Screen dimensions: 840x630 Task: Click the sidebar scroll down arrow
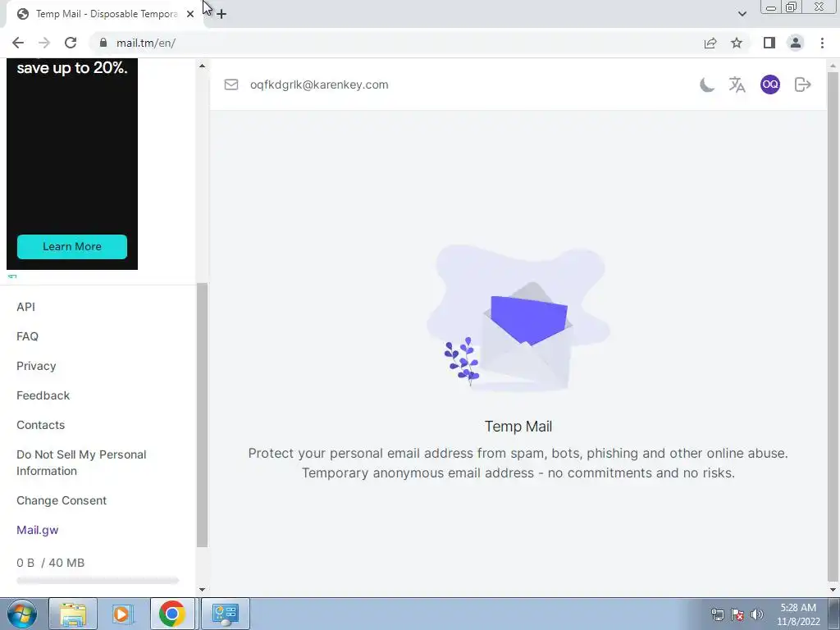click(202, 589)
